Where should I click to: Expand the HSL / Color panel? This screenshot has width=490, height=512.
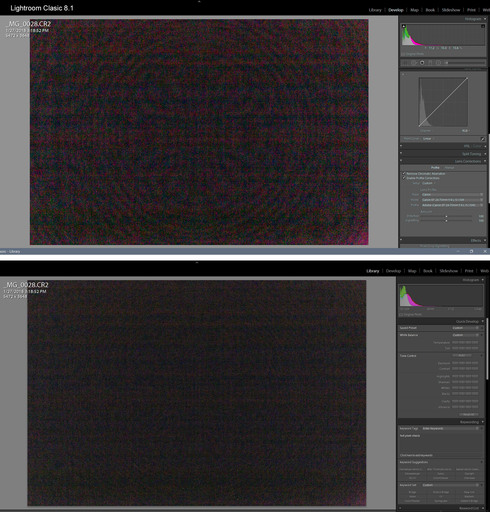pyautogui.click(x=485, y=146)
